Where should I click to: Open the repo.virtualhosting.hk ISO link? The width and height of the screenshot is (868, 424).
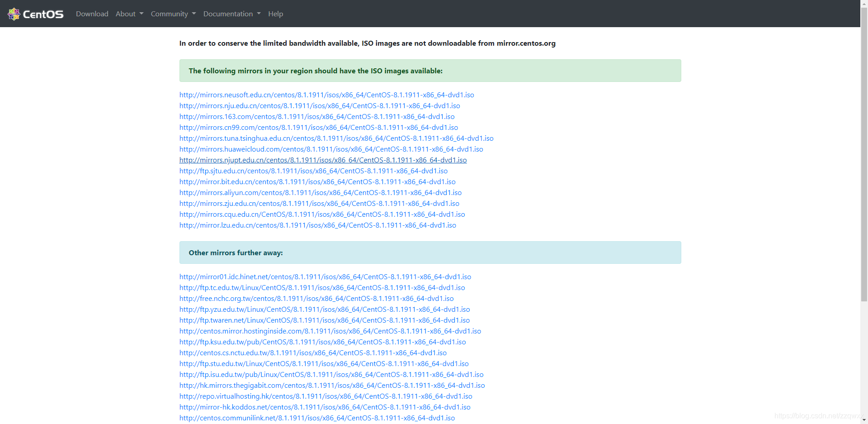(325, 396)
